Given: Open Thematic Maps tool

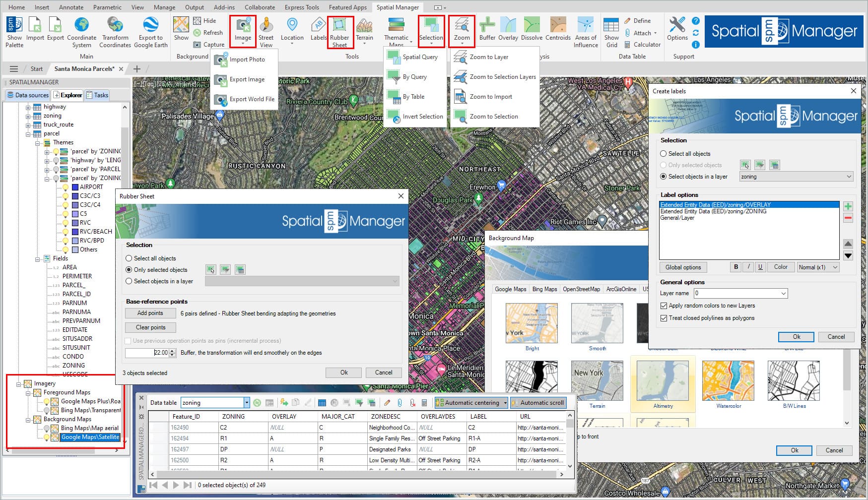Looking at the screenshot, I should (x=396, y=31).
